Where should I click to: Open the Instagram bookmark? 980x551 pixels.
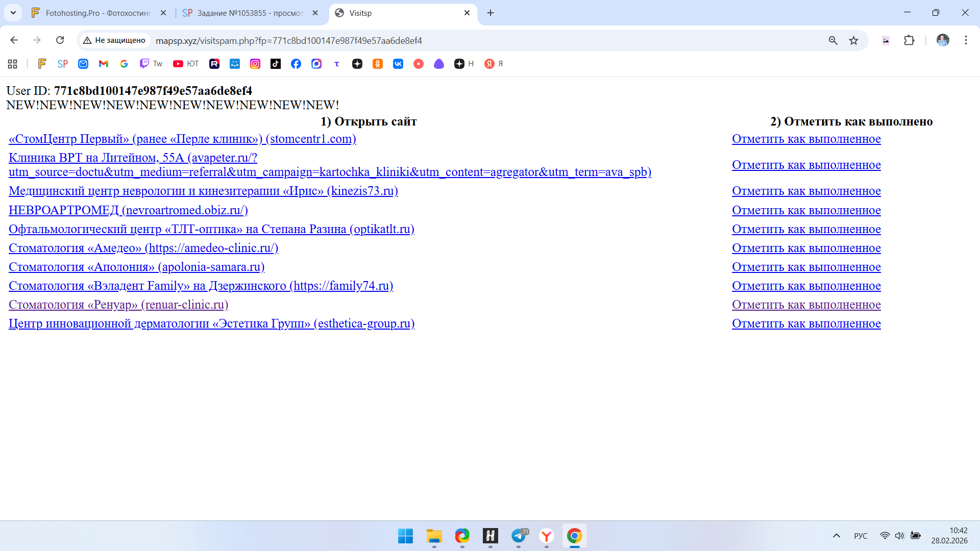(255, 64)
